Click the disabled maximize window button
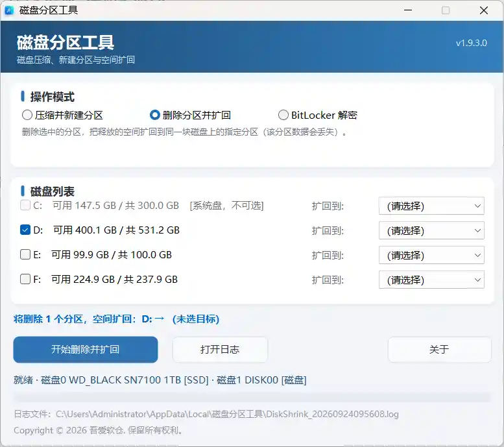Screen dimensions: 504x447 (x=446, y=10)
